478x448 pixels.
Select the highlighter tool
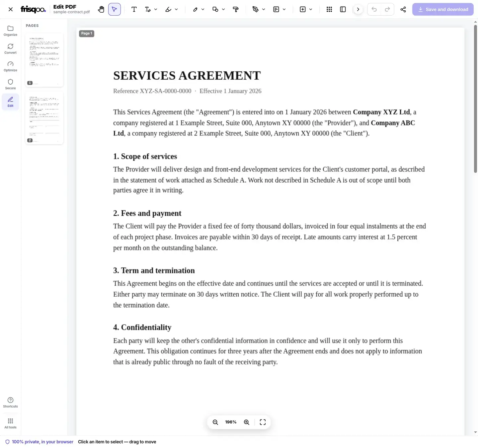[x=168, y=9]
